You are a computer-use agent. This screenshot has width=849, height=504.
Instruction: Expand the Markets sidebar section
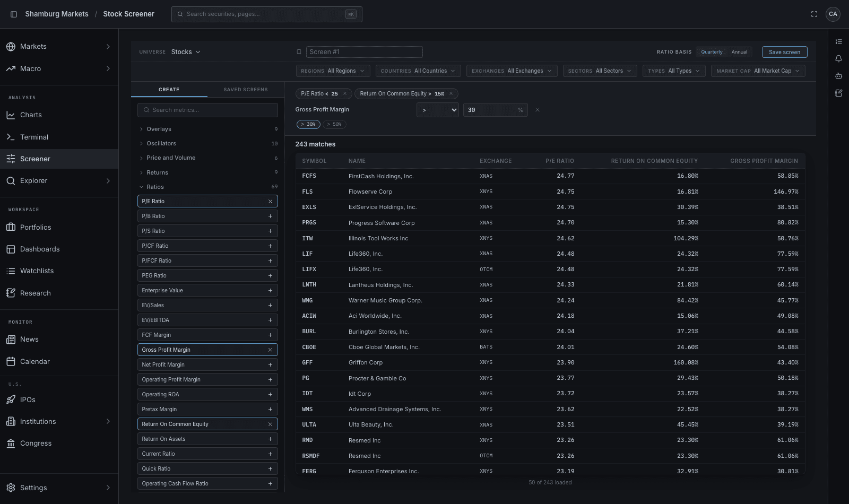[x=59, y=47]
